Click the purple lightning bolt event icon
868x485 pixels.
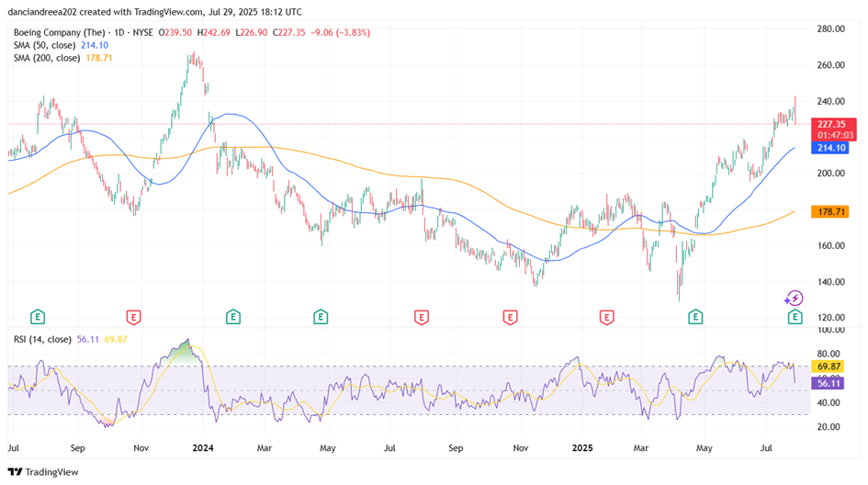794,299
